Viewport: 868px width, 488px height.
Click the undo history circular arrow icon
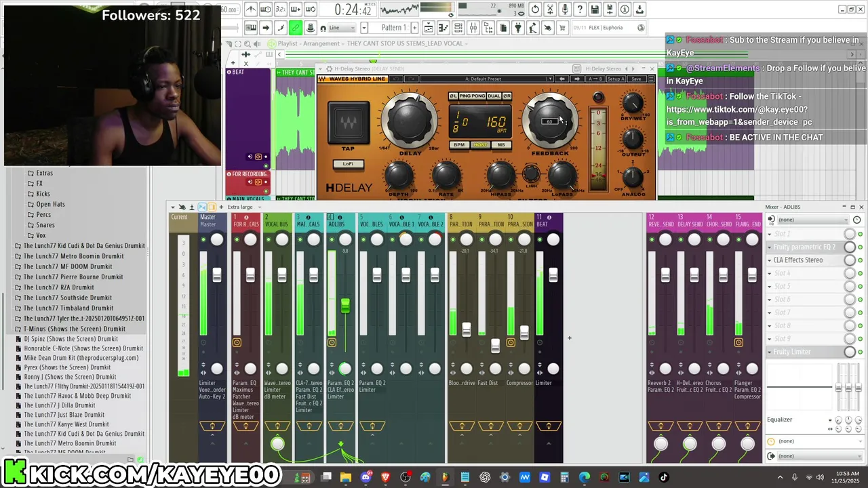pos(535,9)
